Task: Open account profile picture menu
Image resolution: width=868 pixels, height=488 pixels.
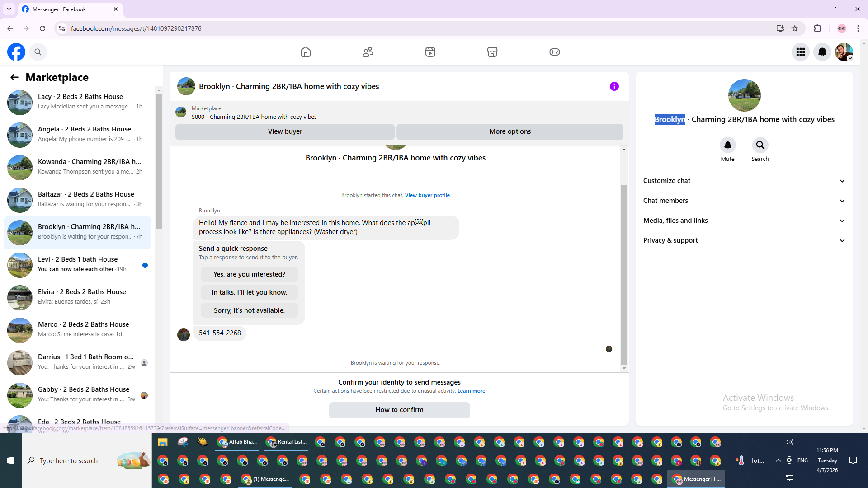Action: (844, 52)
